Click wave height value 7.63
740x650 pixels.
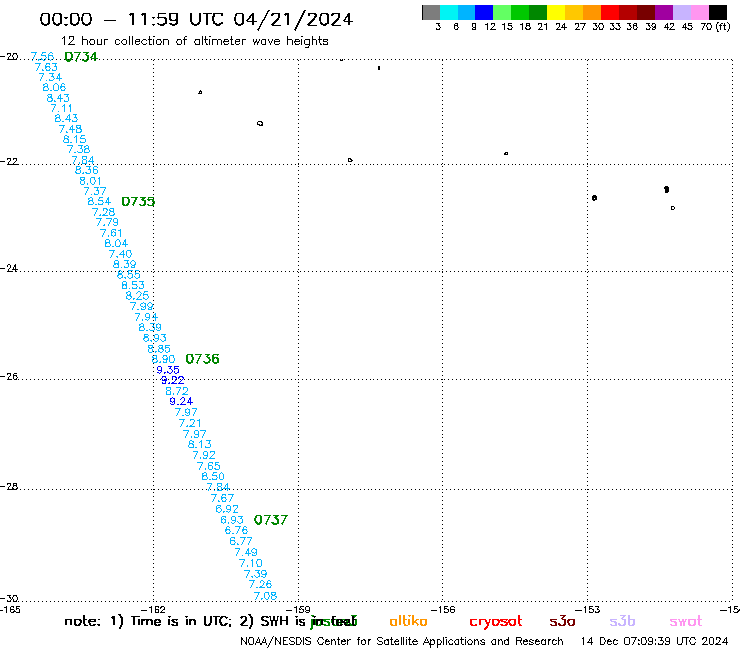(46, 67)
